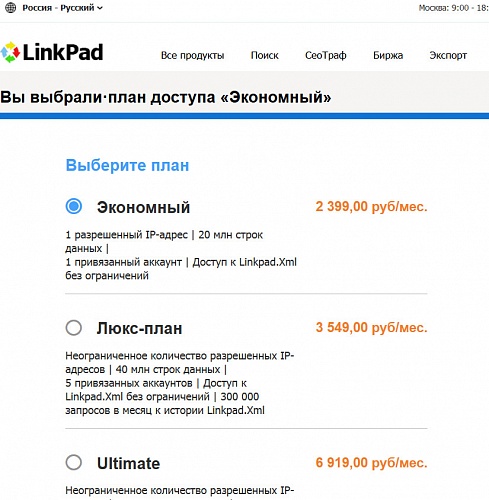489x500 pixels.
Task: Select the Экономный plan radio button
Action: [x=74, y=206]
